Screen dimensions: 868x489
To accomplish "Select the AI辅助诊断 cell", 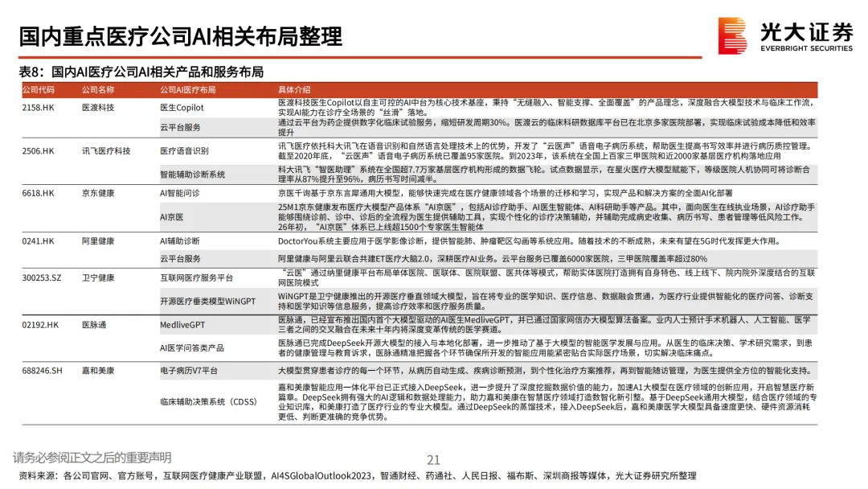I will click(180, 241).
